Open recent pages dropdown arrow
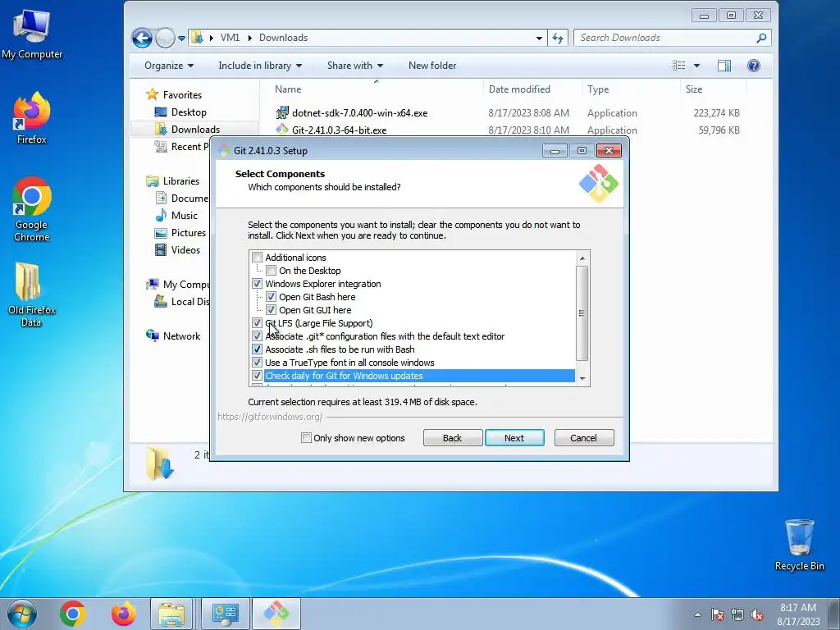Image resolution: width=840 pixels, height=630 pixels. pyautogui.click(x=181, y=39)
